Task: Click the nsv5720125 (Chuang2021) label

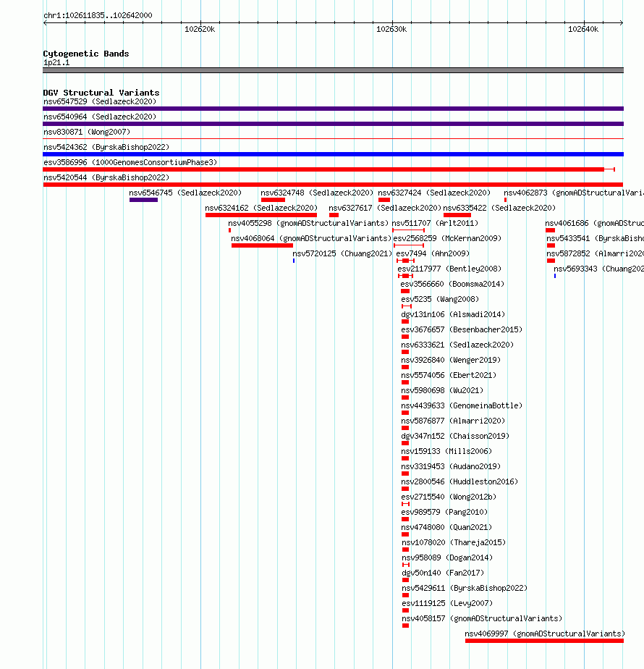Action: pyautogui.click(x=342, y=253)
